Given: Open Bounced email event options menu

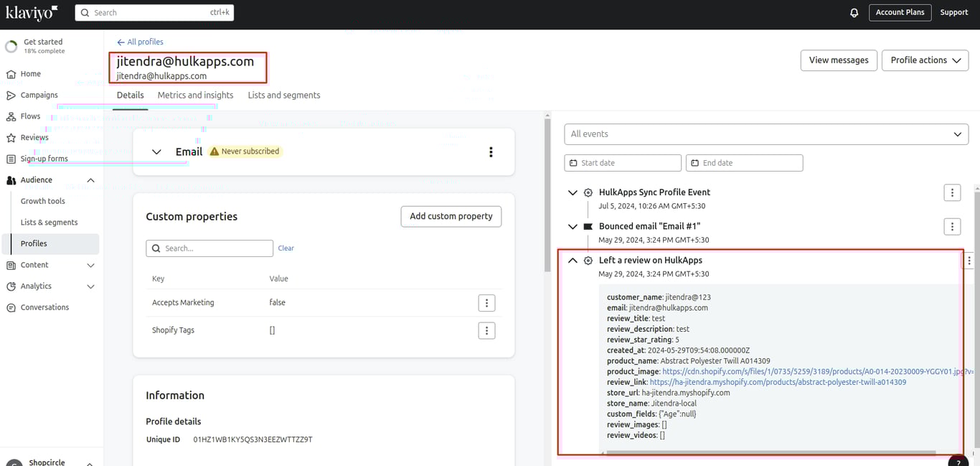Looking at the screenshot, I should tap(952, 227).
